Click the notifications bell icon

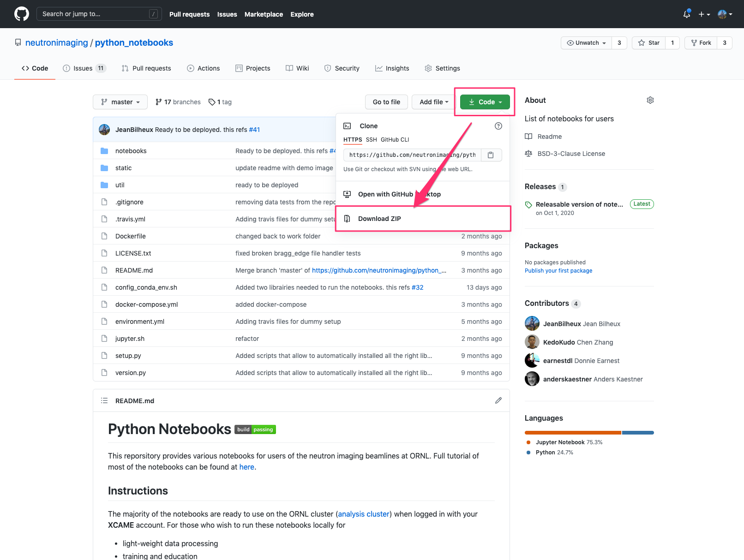click(686, 14)
